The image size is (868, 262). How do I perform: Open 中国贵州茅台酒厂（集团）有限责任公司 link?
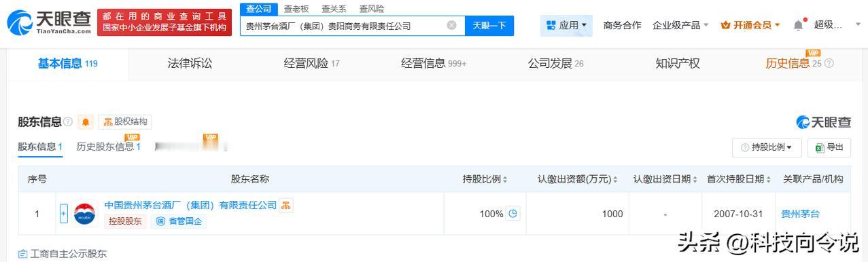pyautogui.click(x=190, y=205)
